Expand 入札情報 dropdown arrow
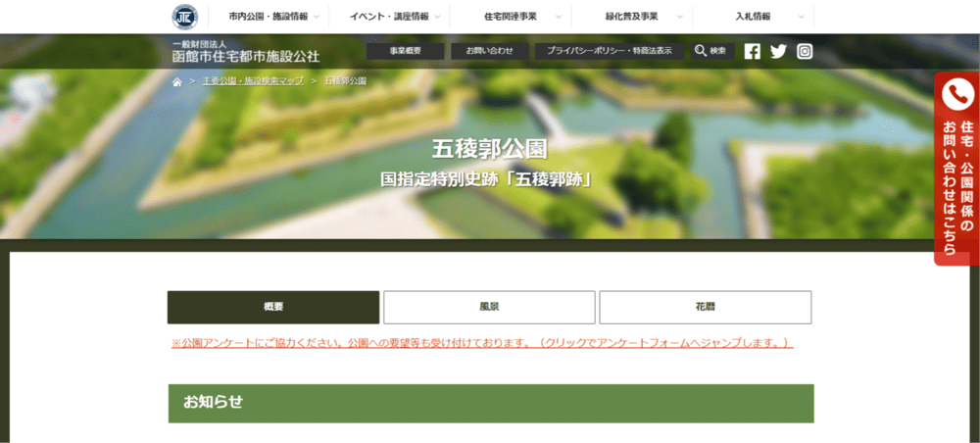Image resolution: width=980 pixels, height=443 pixels. (802, 18)
